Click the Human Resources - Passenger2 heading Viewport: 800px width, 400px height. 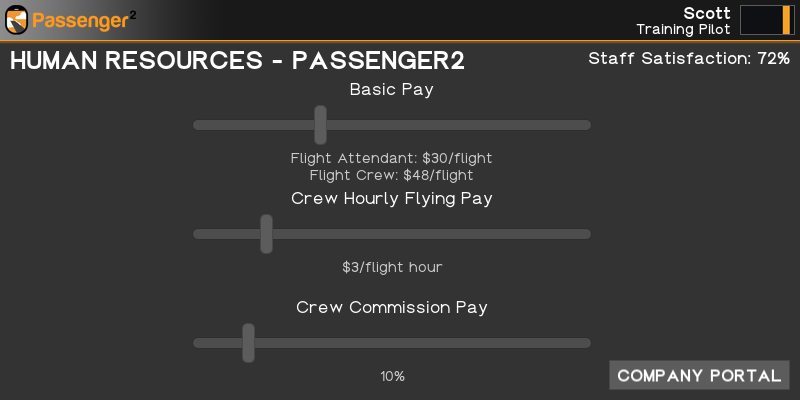pyautogui.click(x=237, y=60)
